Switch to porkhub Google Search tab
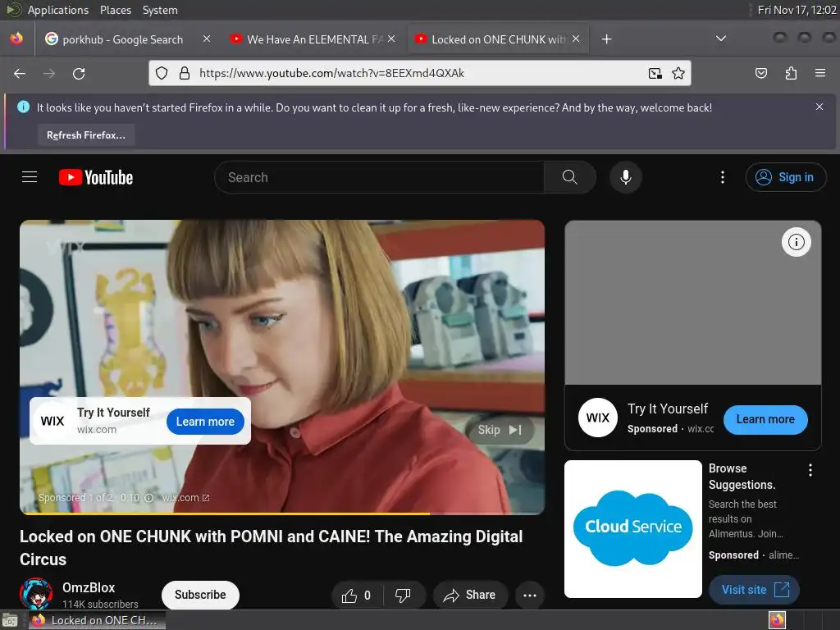The width and height of the screenshot is (840, 630). coord(123,39)
